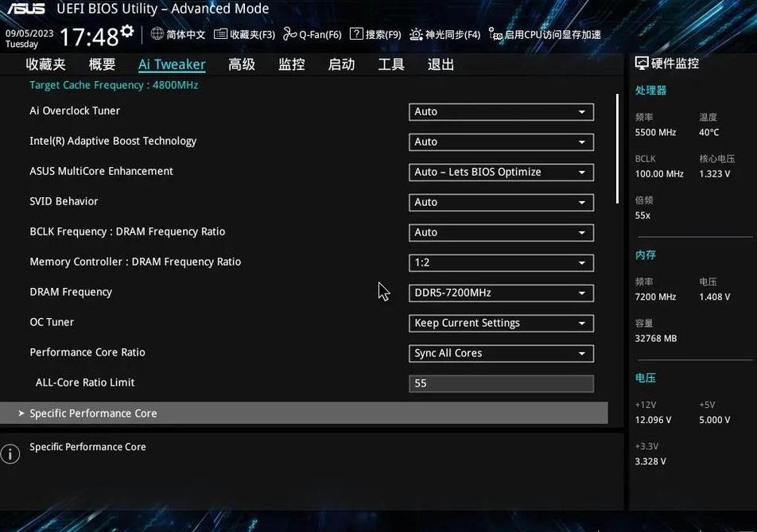This screenshot has width=757, height=532.
Task: Open the 高级 tab
Action: 242,64
